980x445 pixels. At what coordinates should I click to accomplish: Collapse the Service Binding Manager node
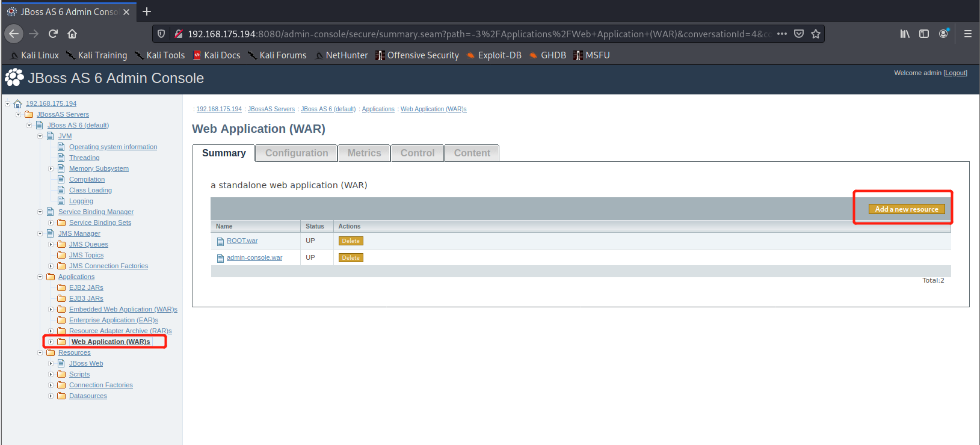(40, 212)
